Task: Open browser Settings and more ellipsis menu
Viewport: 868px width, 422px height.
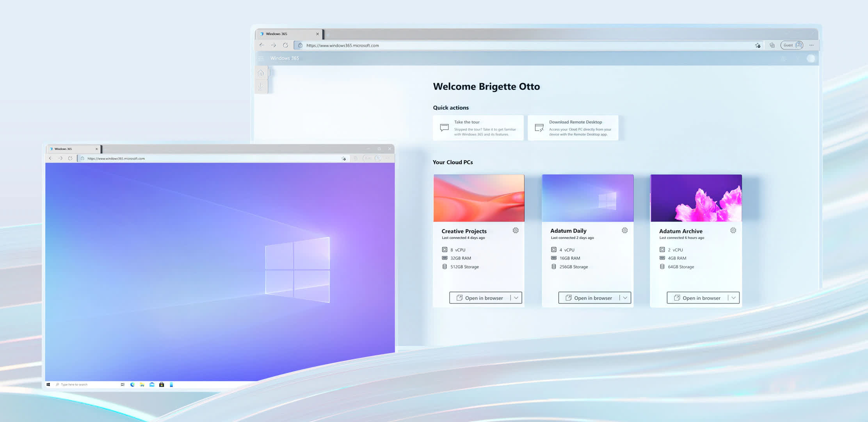Action: pyautogui.click(x=811, y=45)
